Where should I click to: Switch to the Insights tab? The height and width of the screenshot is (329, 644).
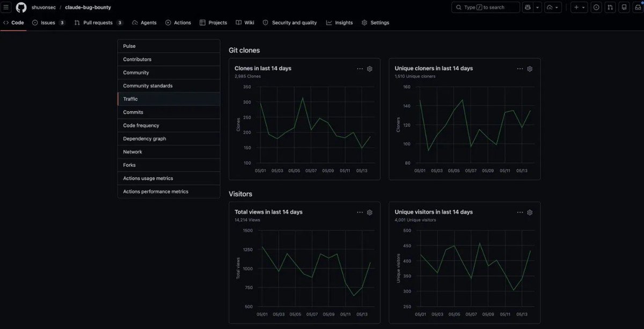pyautogui.click(x=340, y=23)
